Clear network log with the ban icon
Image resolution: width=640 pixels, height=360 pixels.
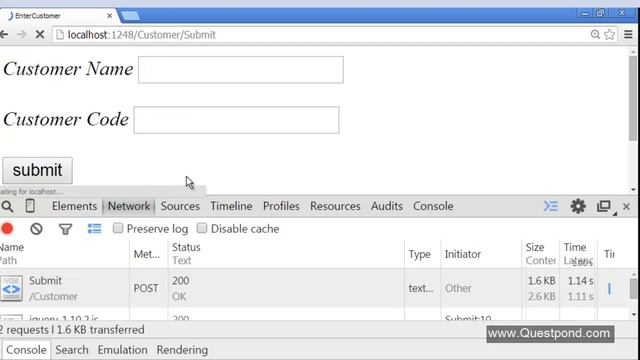pyautogui.click(x=36, y=229)
